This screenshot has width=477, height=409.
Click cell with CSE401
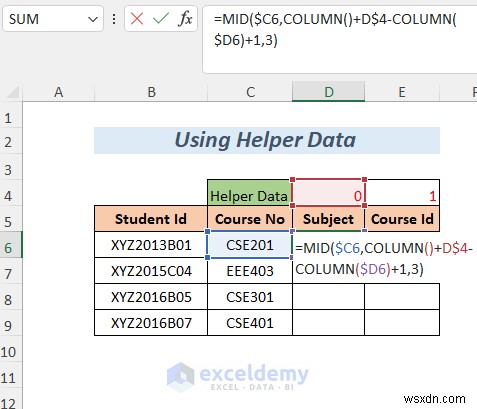250,323
